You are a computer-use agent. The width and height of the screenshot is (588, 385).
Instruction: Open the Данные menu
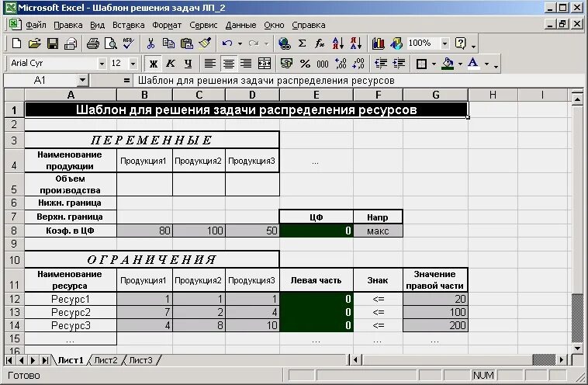[240, 25]
